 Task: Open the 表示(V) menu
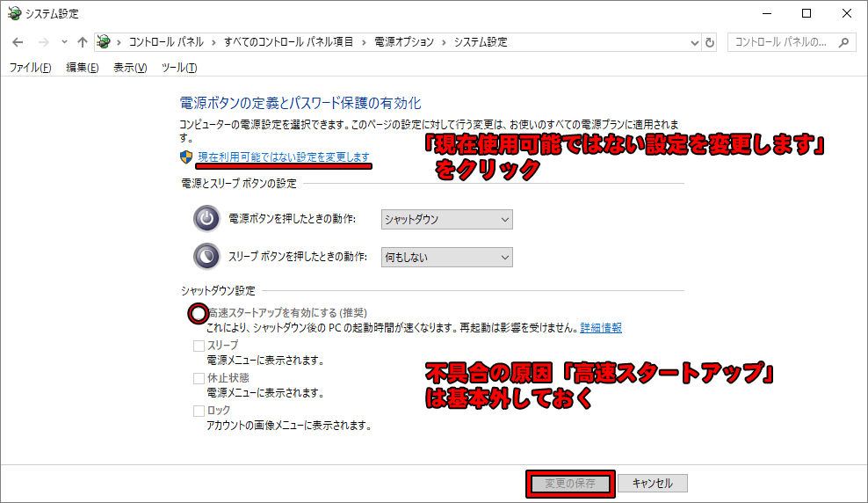click(130, 68)
